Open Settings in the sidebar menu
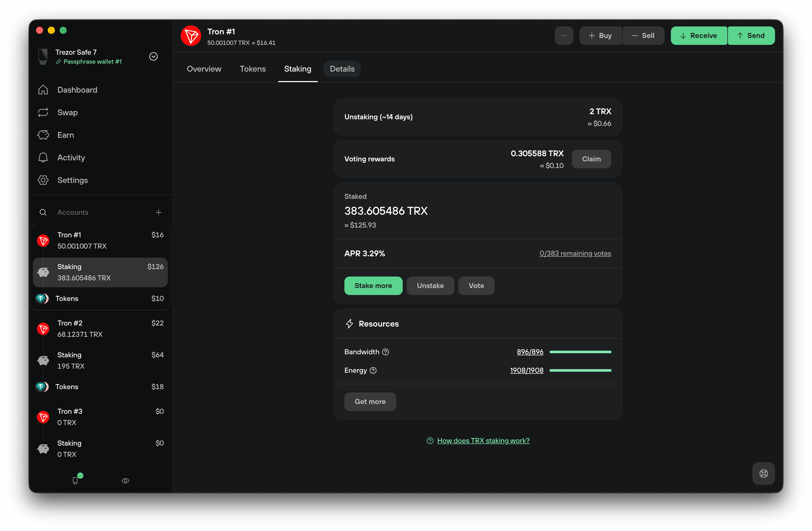 tap(100, 180)
